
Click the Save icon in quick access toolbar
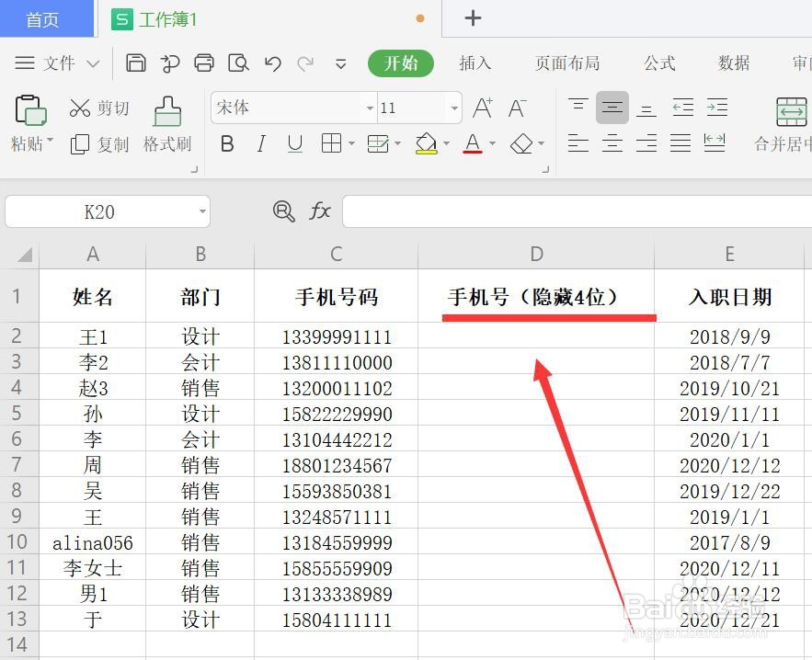point(136,63)
